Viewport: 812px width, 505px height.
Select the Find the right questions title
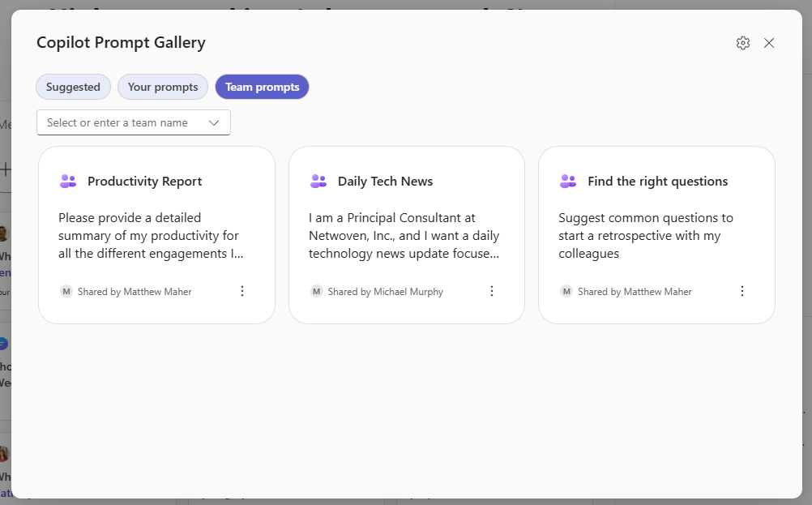657,182
